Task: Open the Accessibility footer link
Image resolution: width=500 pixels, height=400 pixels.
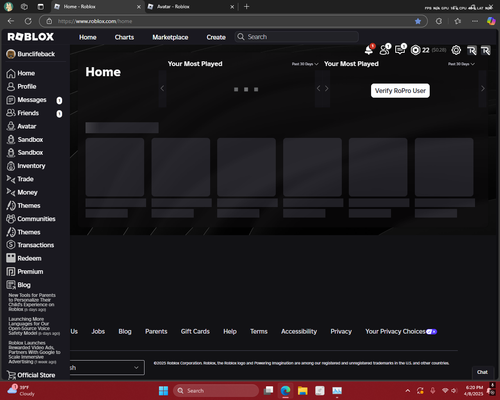Action: (299, 332)
